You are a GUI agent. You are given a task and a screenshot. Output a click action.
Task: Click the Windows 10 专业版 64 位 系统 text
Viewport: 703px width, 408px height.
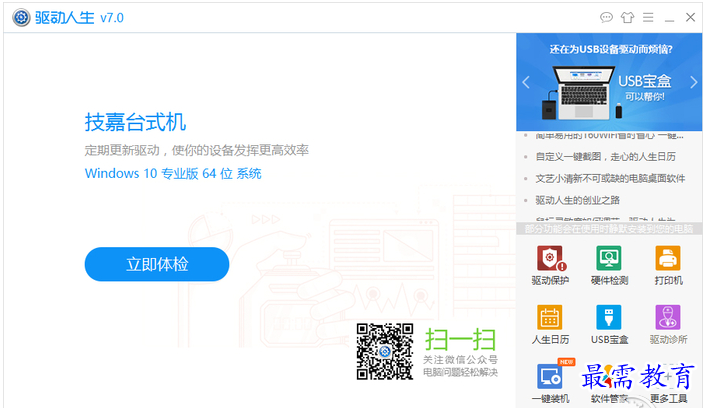[173, 174]
